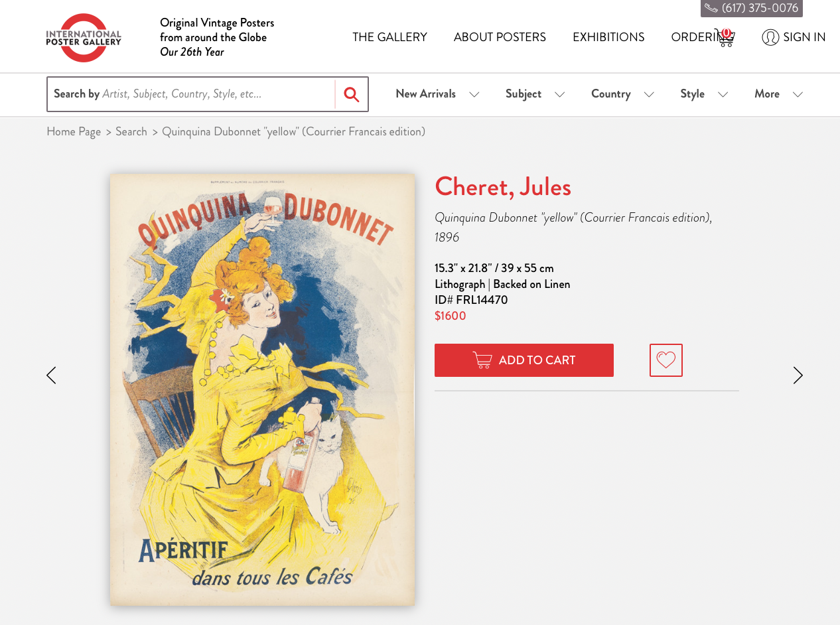Viewport: 840px width, 625px height.
Task: Click the Quinquina Dubonnet poster image
Action: 263,389
